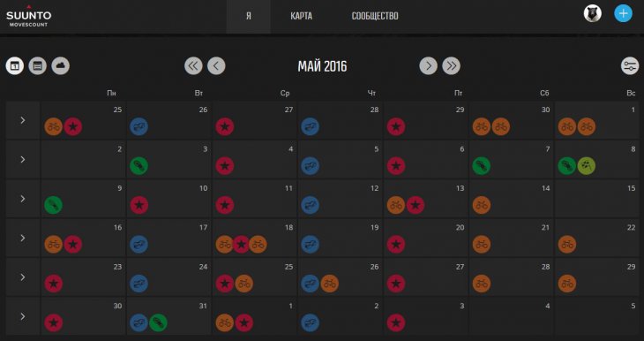Screen dimensions: 644x341
Task: Go to the next month arrow
Action: [429, 65]
